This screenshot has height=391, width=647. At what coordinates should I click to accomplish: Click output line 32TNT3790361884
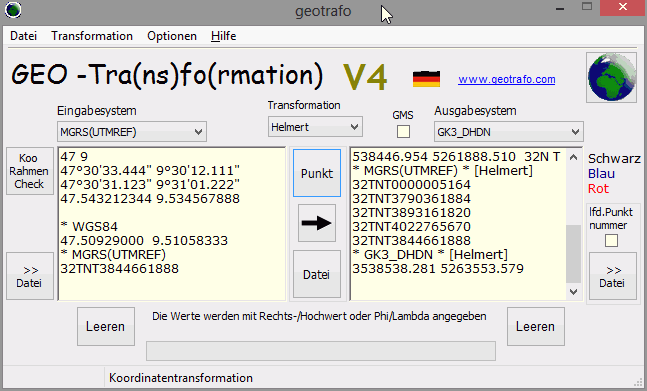tap(411, 198)
